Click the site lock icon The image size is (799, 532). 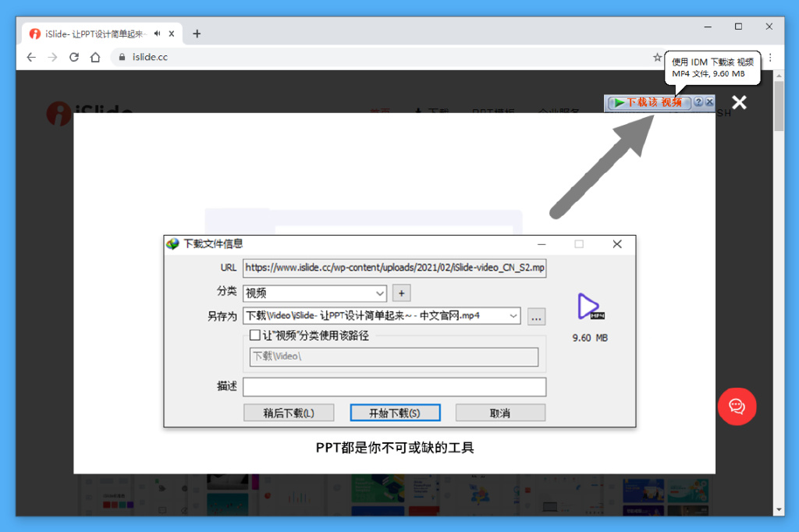click(x=122, y=57)
